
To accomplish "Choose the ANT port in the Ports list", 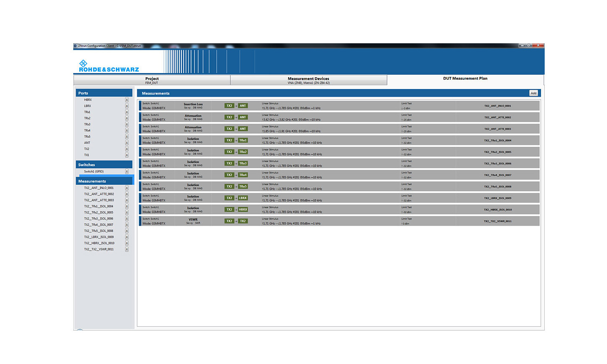I will click(x=87, y=143).
